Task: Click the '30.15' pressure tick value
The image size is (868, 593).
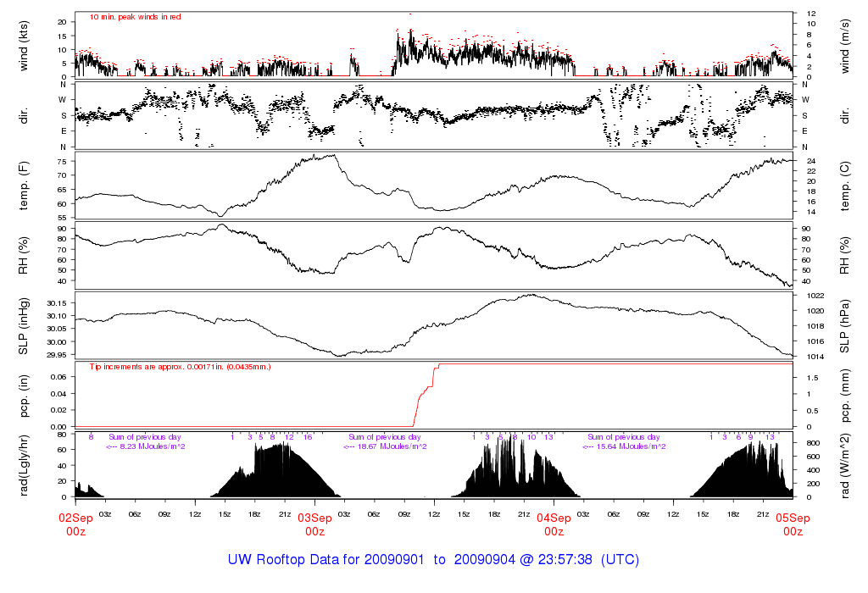Action: (x=57, y=303)
